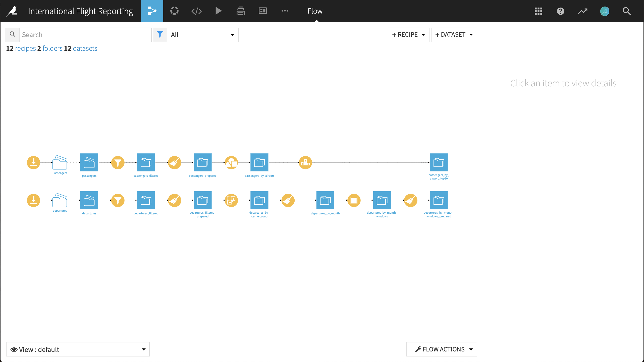Open the dashboards icon in the navigation bar
The image size is (644, 362).
point(262,11)
